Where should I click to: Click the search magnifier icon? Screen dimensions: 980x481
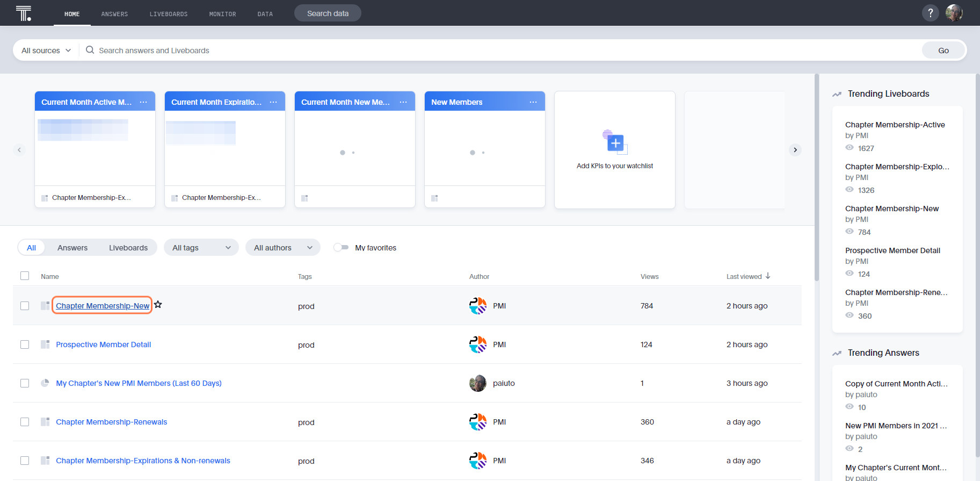pos(90,50)
